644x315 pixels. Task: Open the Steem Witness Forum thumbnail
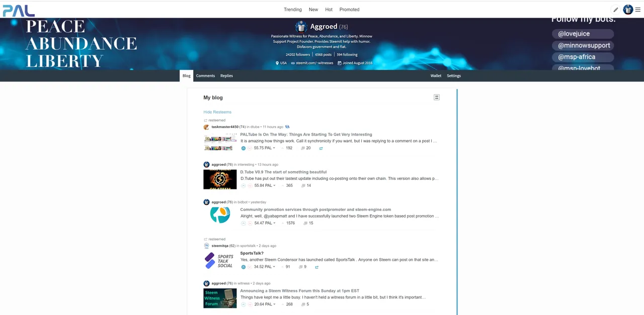(220, 298)
